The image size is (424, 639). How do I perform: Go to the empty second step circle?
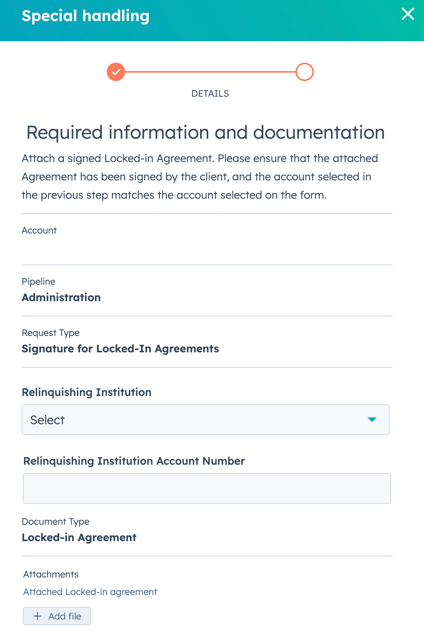[305, 72]
